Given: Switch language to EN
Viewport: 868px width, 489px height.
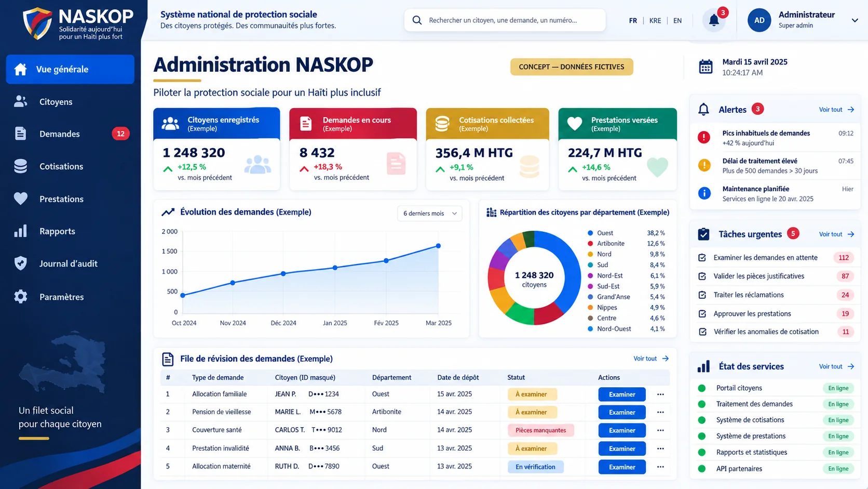Looking at the screenshot, I should point(677,21).
